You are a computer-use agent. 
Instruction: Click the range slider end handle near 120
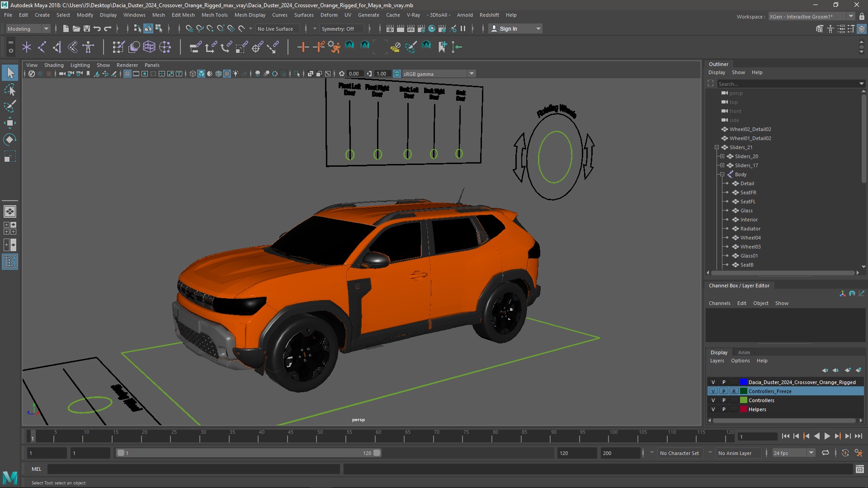tap(377, 453)
